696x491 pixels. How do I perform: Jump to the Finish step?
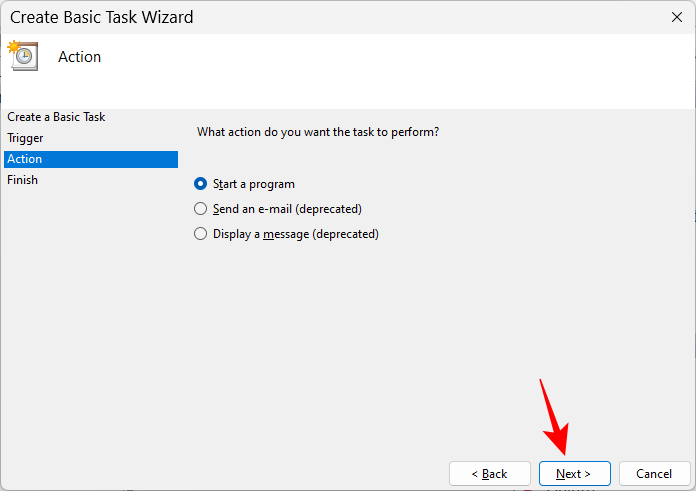(x=22, y=180)
